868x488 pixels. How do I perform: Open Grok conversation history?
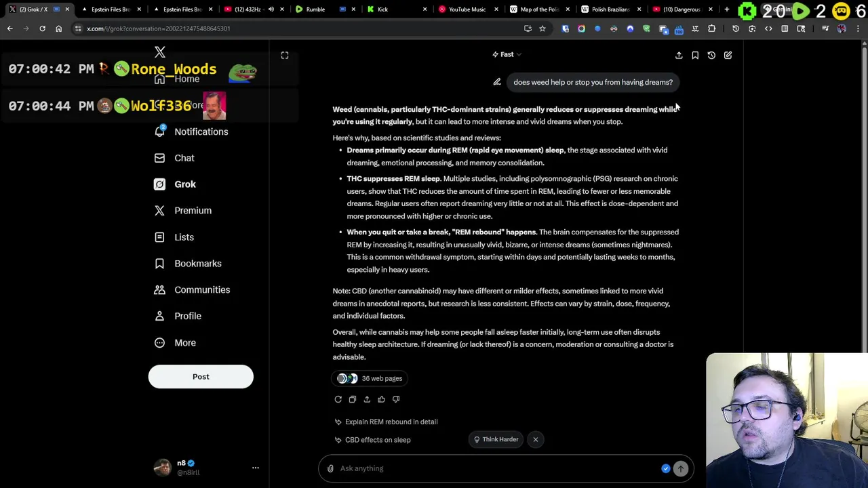point(711,55)
